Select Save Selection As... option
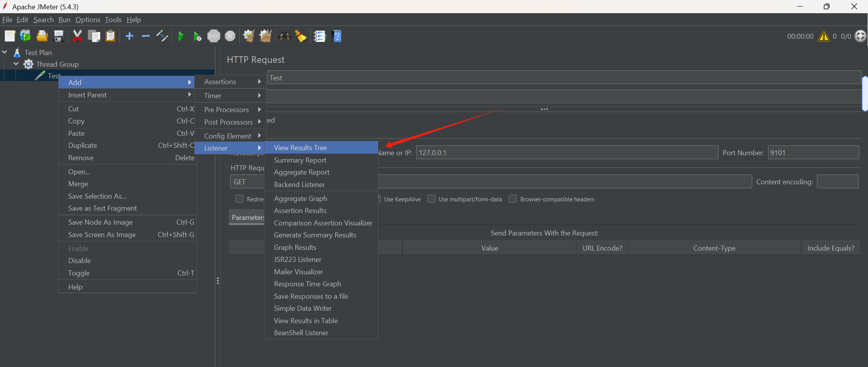 pos(127,196)
